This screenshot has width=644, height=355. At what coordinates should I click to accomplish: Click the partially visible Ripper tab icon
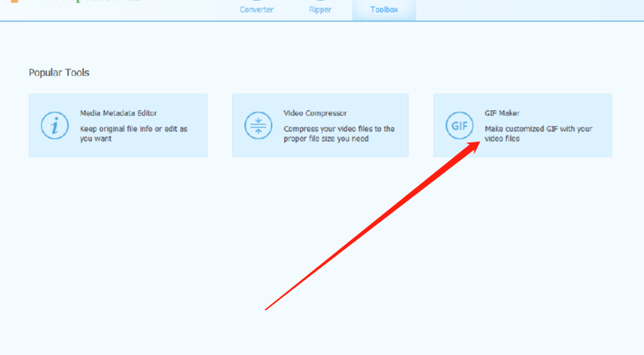coord(320,1)
